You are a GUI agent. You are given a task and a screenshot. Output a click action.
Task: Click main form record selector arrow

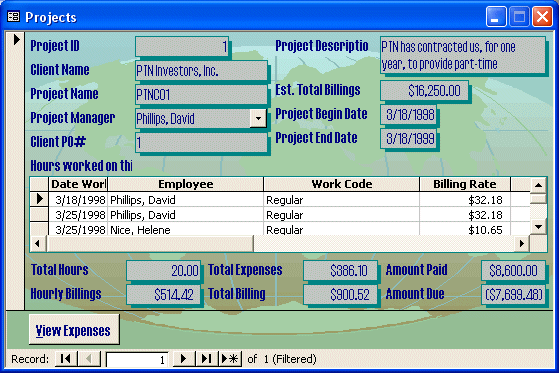tap(16, 40)
